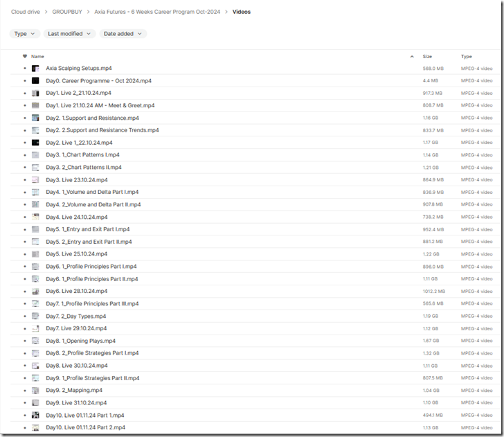The image size is (504, 437).
Task: Select file name Day10. Live 01.11.24 Part 1.mp4
Action: [85, 416]
